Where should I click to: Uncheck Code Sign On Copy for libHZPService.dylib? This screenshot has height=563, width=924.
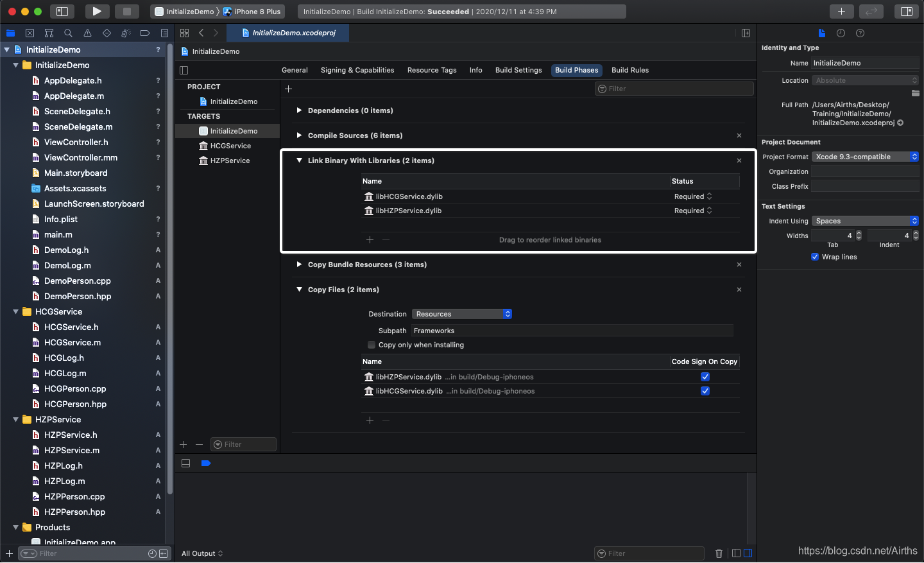[x=705, y=377]
